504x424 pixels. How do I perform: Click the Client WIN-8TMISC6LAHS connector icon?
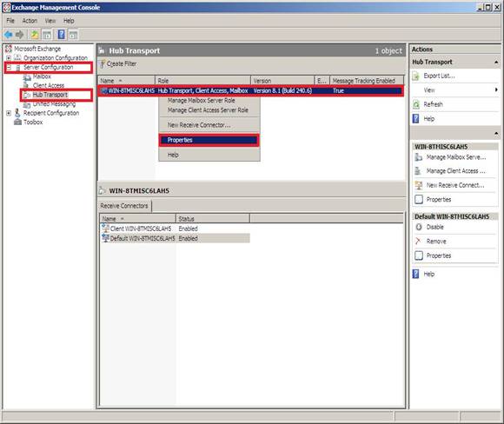point(105,229)
